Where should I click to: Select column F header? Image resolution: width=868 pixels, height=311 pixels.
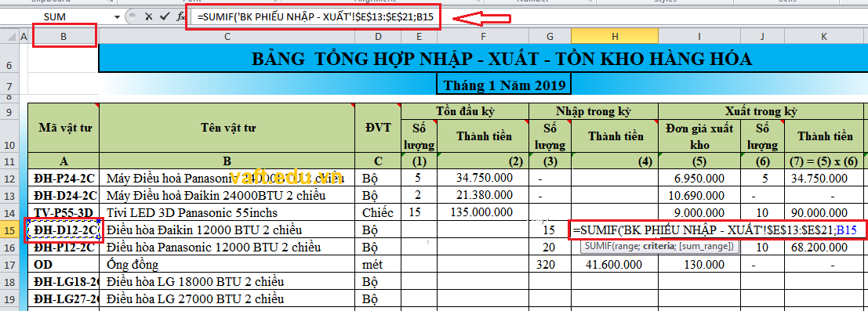(483, 37)
